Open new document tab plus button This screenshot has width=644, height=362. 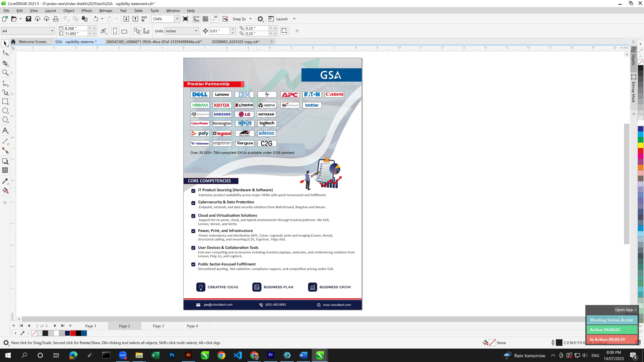[271, 41]
